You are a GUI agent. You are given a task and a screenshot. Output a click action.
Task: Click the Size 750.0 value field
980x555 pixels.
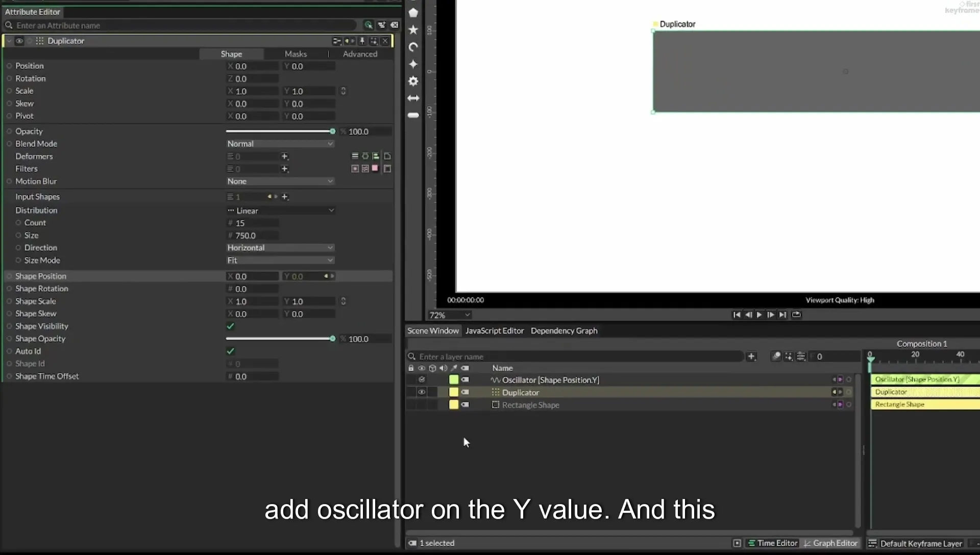[x=253, y=236]
